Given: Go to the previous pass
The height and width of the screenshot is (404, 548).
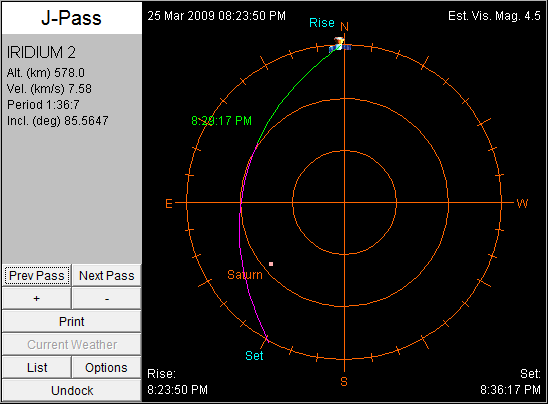Looking at the screenshot, I should tap(37, 275).
